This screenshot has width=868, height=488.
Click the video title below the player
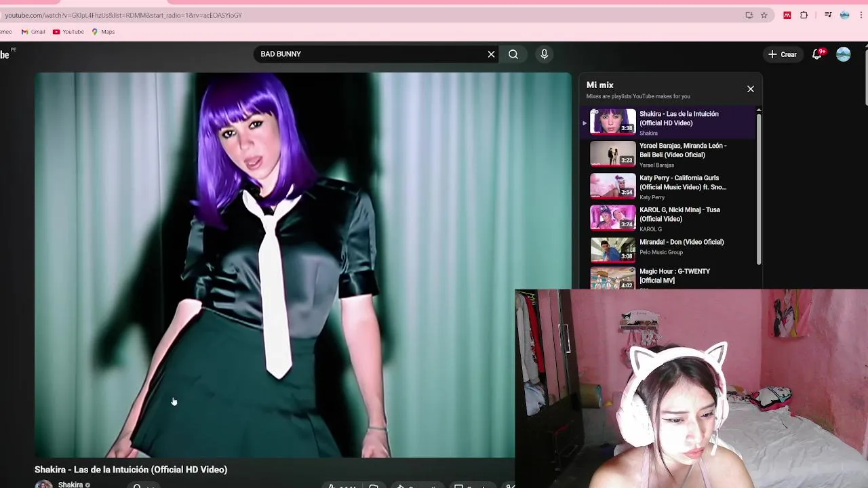(131, 469)
